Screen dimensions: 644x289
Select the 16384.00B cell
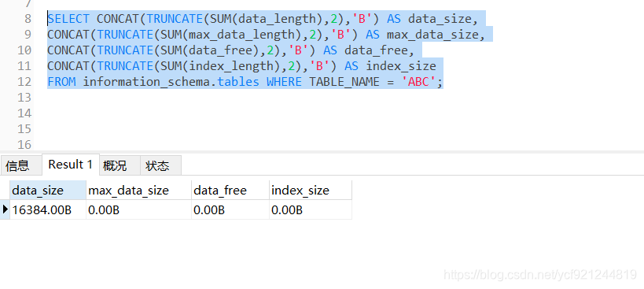pos(48,210)
